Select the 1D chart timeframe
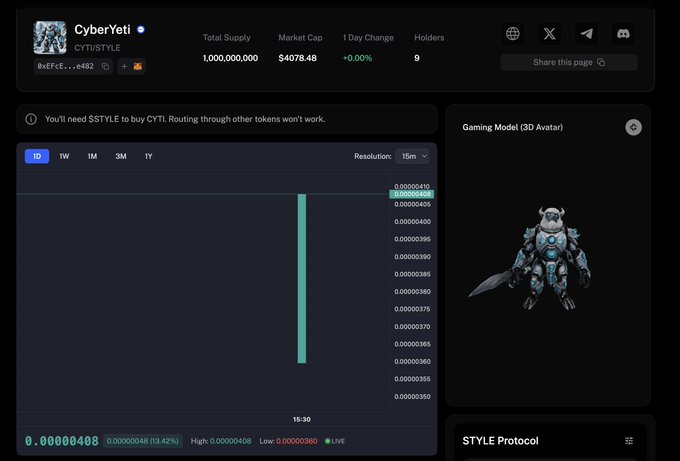 tap(37, 156)
